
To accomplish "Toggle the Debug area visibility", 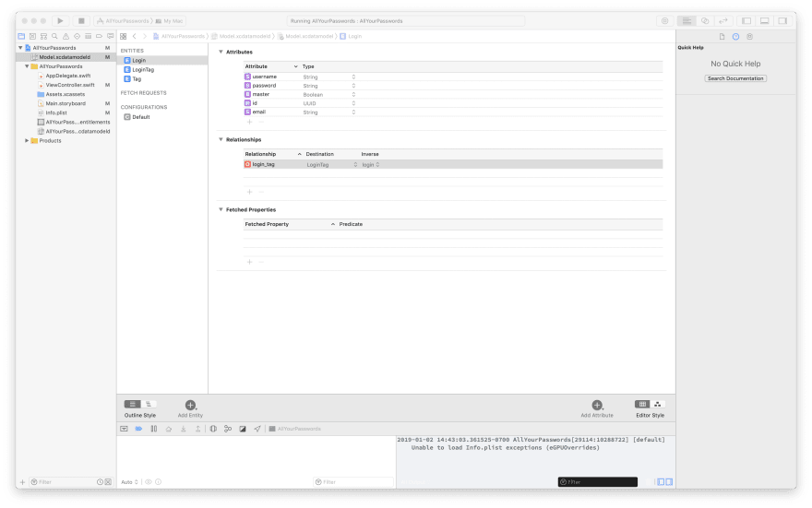I will click(764, 20).
